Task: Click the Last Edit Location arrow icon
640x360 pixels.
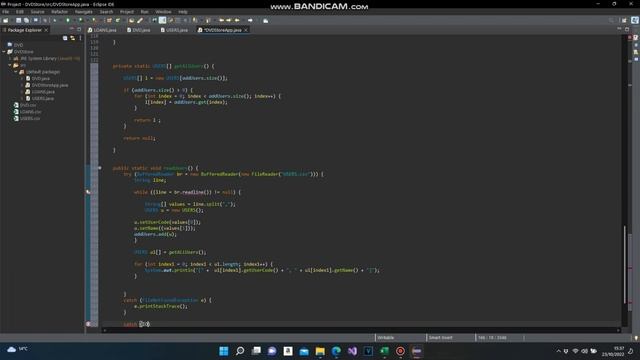Action: point(222,20)
